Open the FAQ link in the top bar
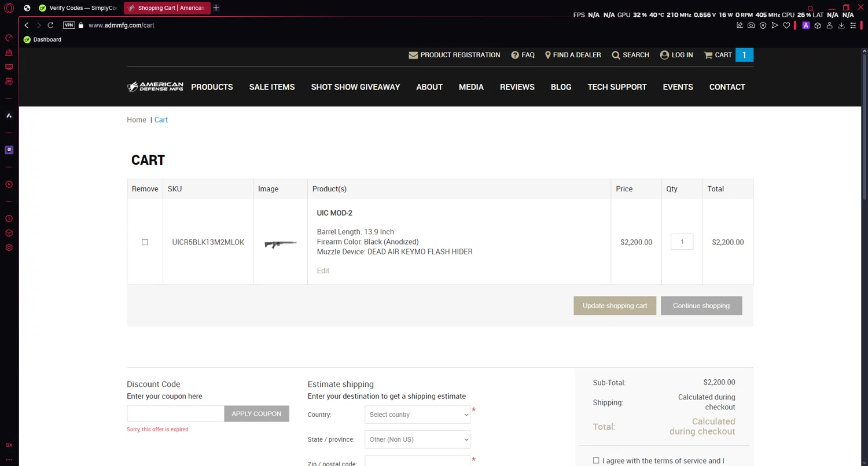The width and height of the screenshot is (868, 466). [523, 55]
